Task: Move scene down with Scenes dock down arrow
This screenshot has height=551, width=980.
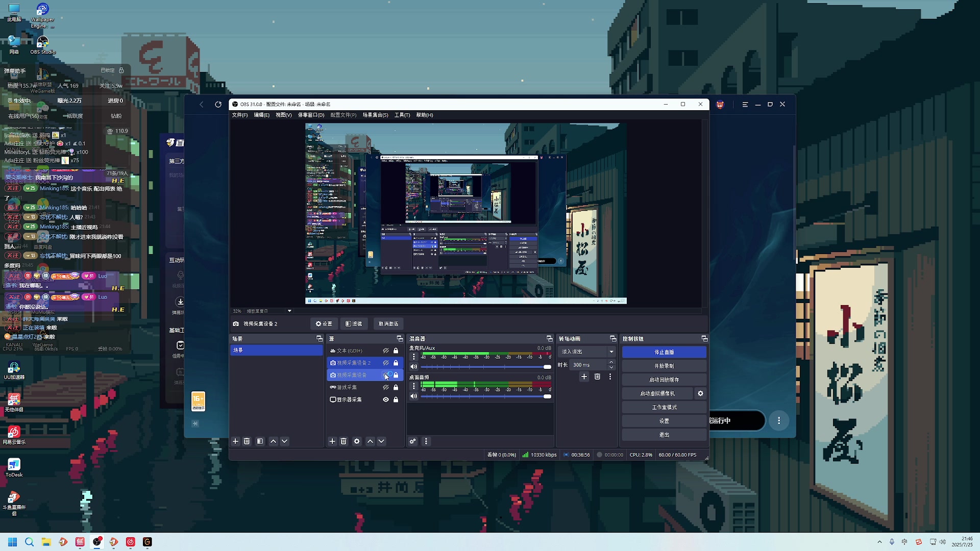Action: [x=284, y=441]
